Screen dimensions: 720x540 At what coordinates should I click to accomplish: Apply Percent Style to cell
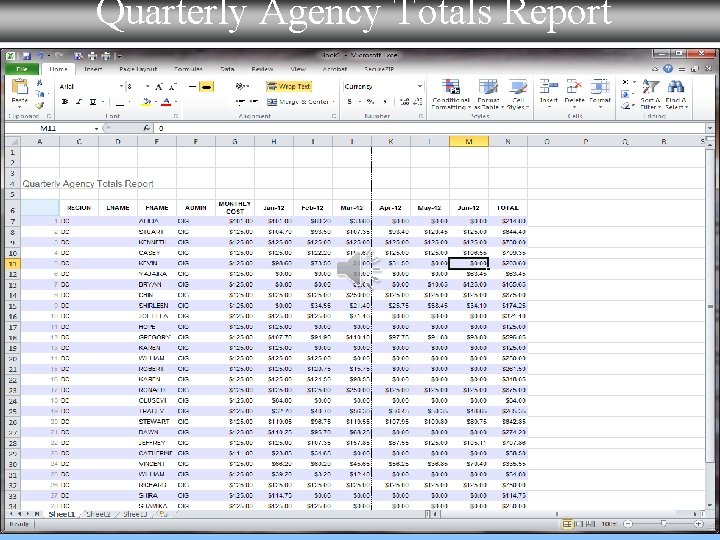coord(370,101)
